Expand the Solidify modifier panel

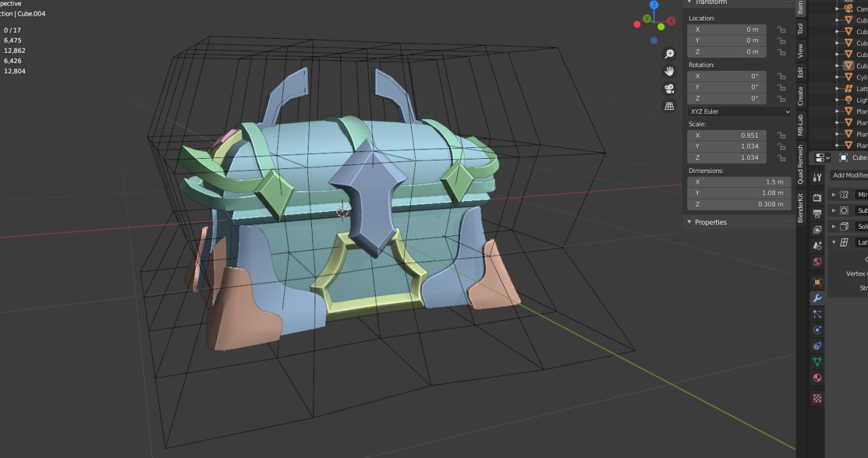tap(833, 227)
